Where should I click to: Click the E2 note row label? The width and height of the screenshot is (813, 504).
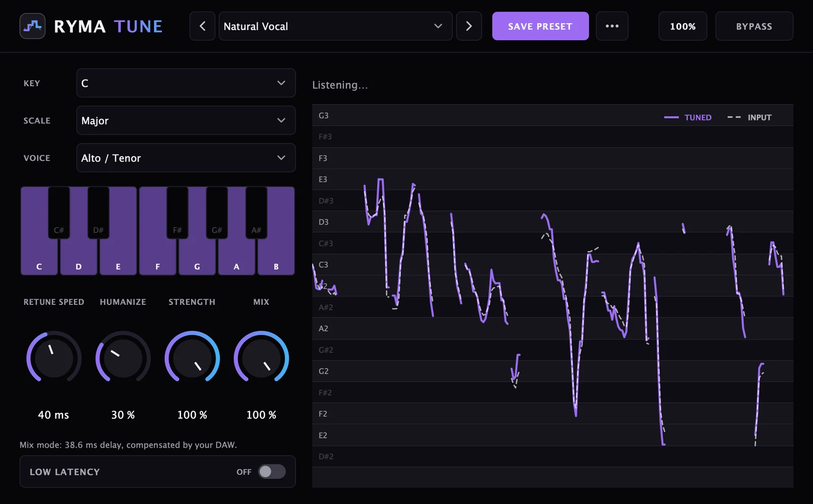(x=323, y=435)
